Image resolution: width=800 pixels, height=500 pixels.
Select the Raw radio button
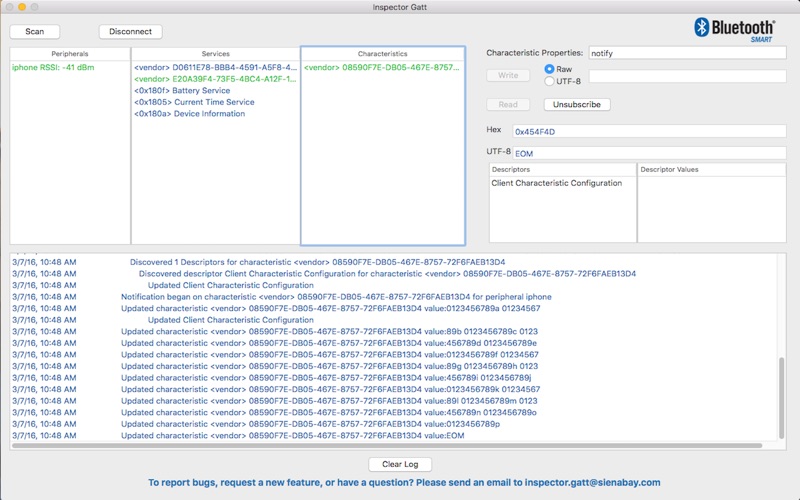pos(549,69)
